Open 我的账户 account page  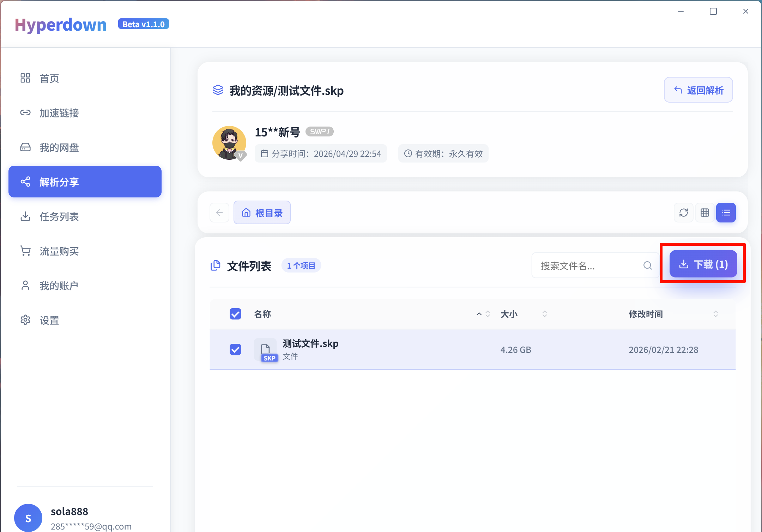[x=85, y=285]
